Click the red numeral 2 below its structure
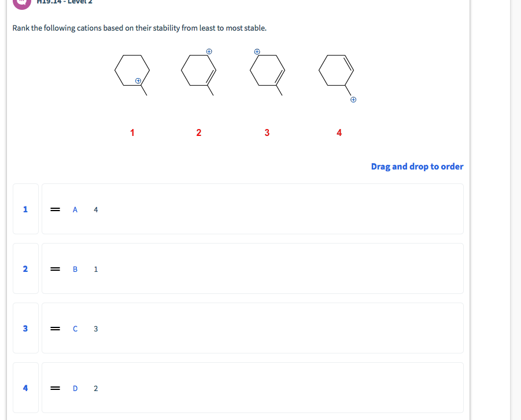 click(x=198, y=132)
